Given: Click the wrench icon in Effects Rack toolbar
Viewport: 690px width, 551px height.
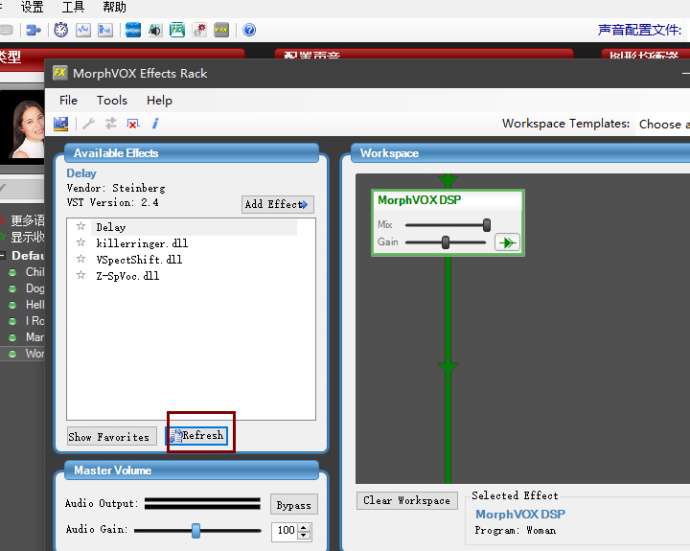Looking at the screenshot, I should [89, 124].
